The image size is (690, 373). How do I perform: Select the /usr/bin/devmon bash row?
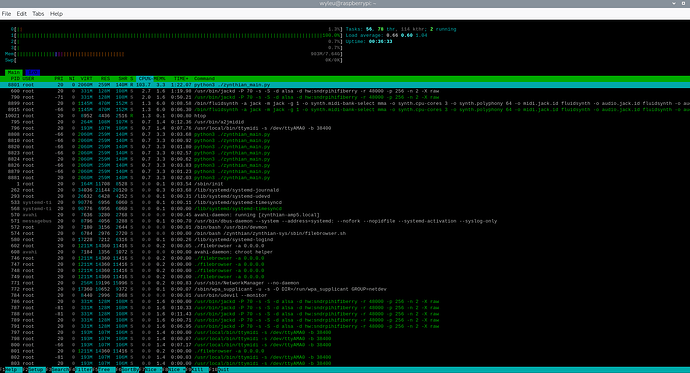[345, 227]
